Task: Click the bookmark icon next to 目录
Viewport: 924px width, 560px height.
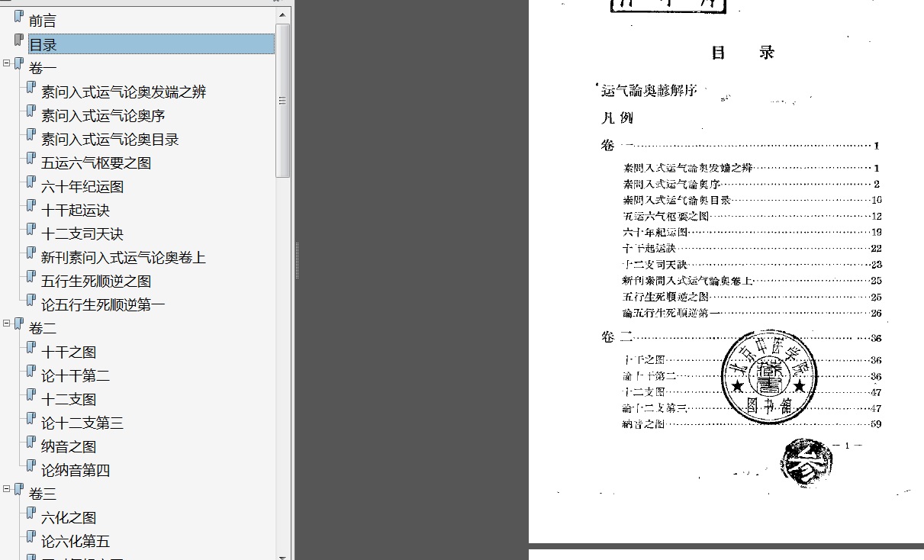Action: tap(19, 40)
